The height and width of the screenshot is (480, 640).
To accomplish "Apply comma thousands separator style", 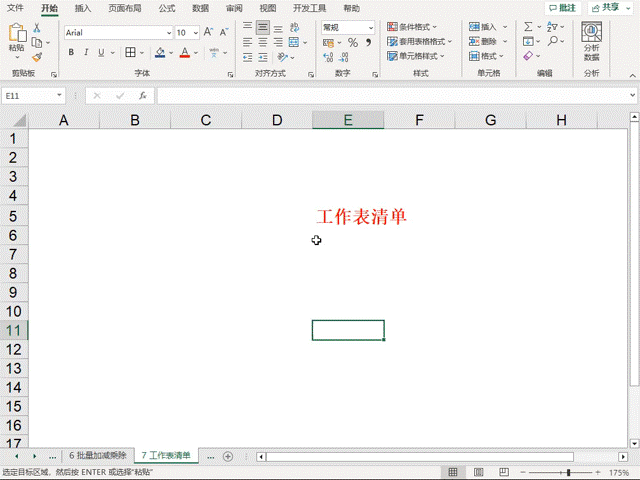I will click(368, 42).
